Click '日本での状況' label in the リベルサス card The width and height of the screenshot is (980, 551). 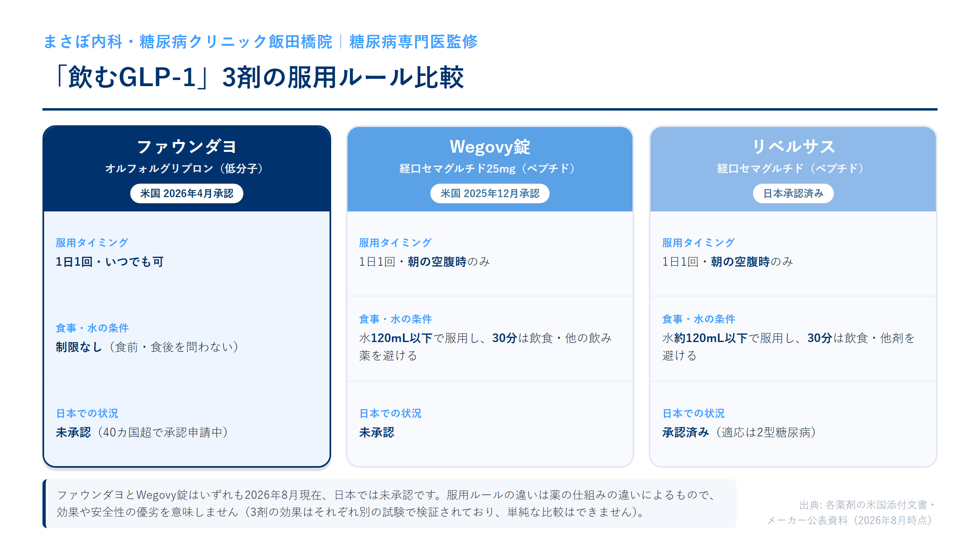pyautogui.click(x=693, y=413)
